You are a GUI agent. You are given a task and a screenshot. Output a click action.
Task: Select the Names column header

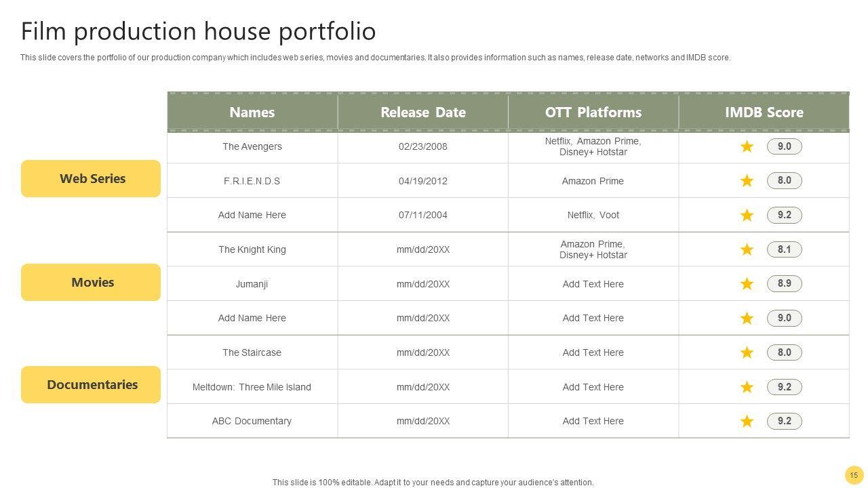[x=252, y=112]
